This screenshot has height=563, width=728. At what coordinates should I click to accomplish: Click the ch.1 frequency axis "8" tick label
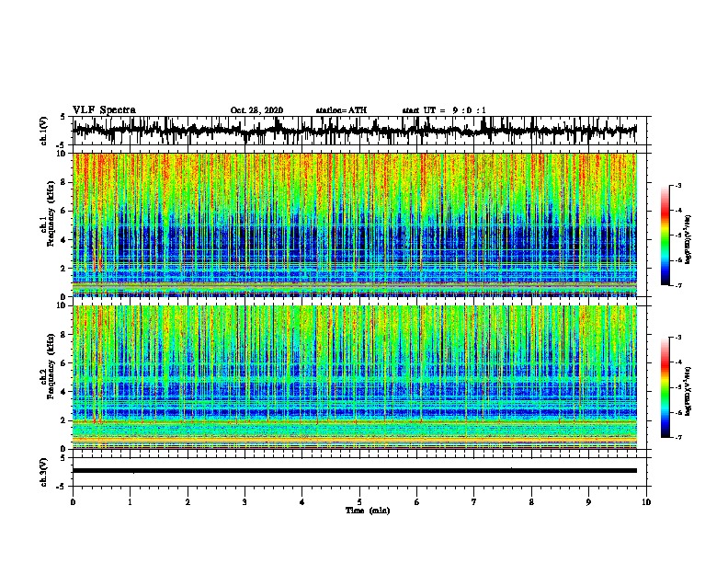coord(64,182)
